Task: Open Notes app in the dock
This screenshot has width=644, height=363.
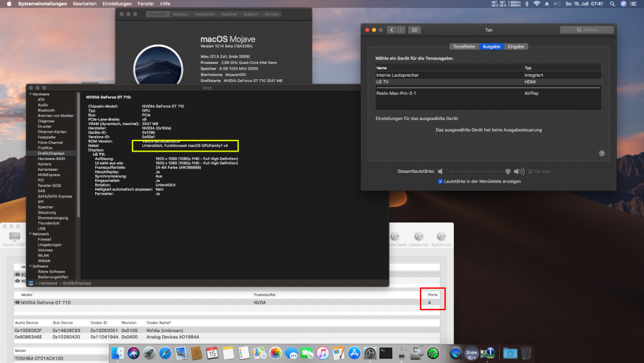Action: (x=229, y=353)
